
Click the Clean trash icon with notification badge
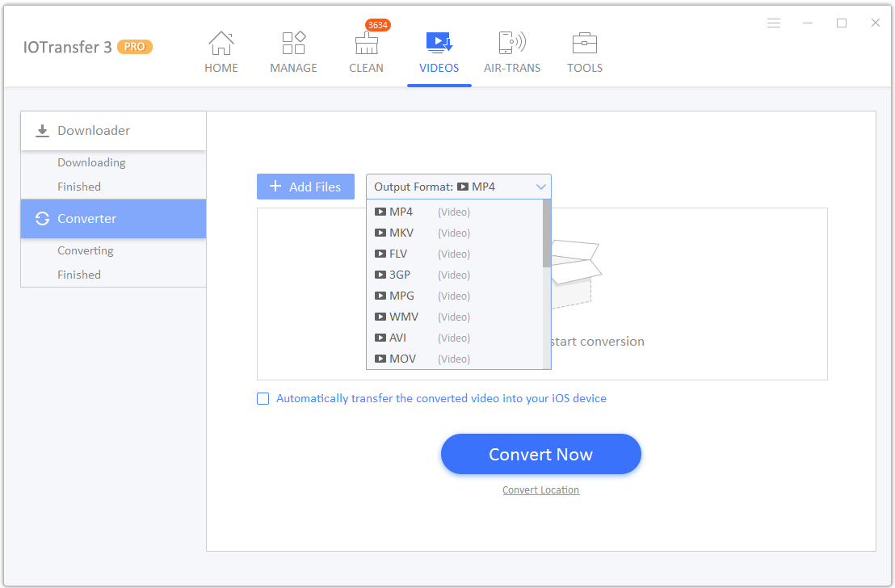click(366, 44)
